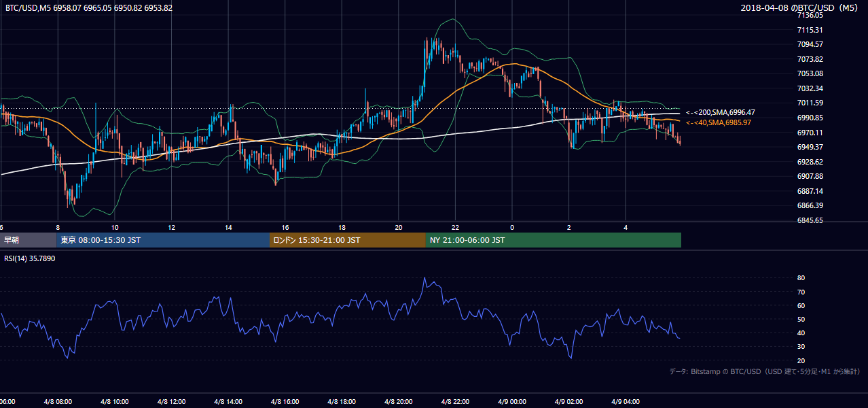Click price axis value 6907.88
Screen dimensions: 868x408
810,176
